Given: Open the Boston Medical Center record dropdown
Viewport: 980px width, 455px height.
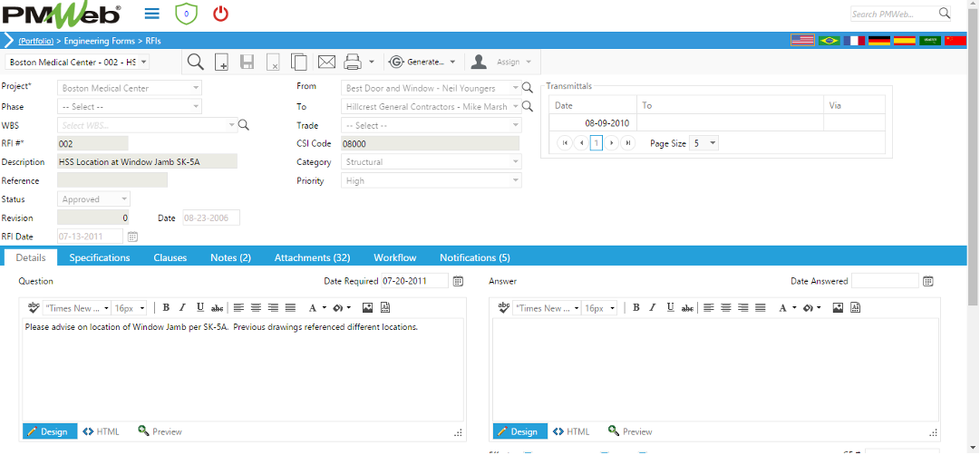Looking at the screenshot, I should coord(143,63).
